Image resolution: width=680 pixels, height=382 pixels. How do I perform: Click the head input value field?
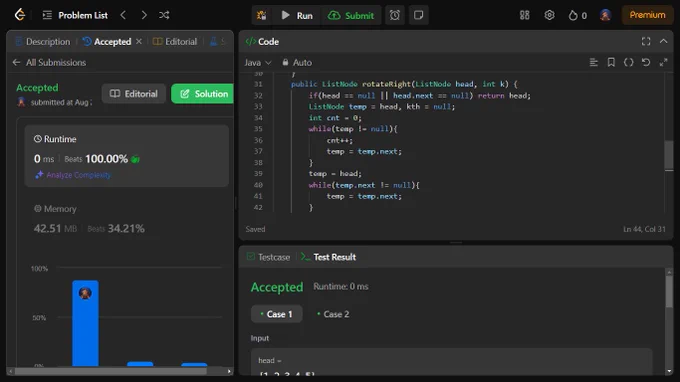tap(451, 362)
